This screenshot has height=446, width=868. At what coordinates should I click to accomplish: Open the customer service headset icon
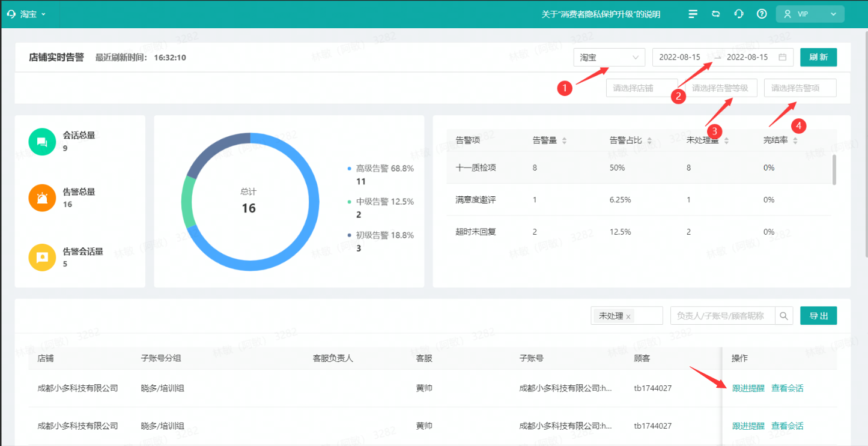739,14
